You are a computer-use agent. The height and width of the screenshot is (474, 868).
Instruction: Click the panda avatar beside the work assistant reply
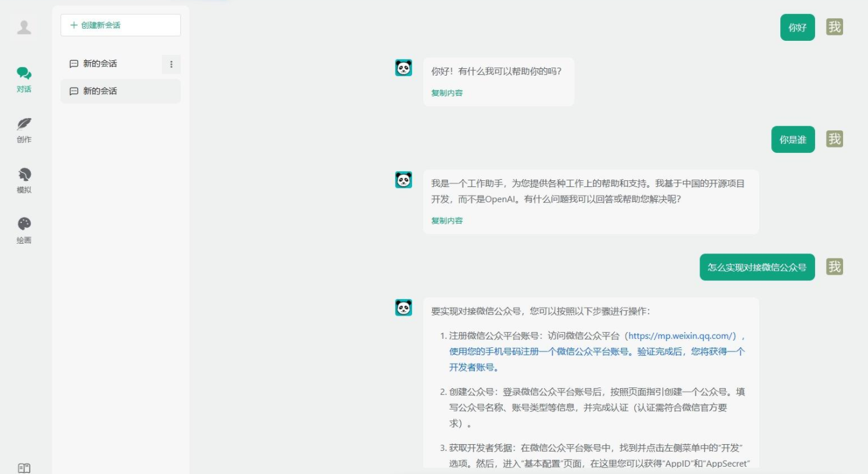[404, 180]
